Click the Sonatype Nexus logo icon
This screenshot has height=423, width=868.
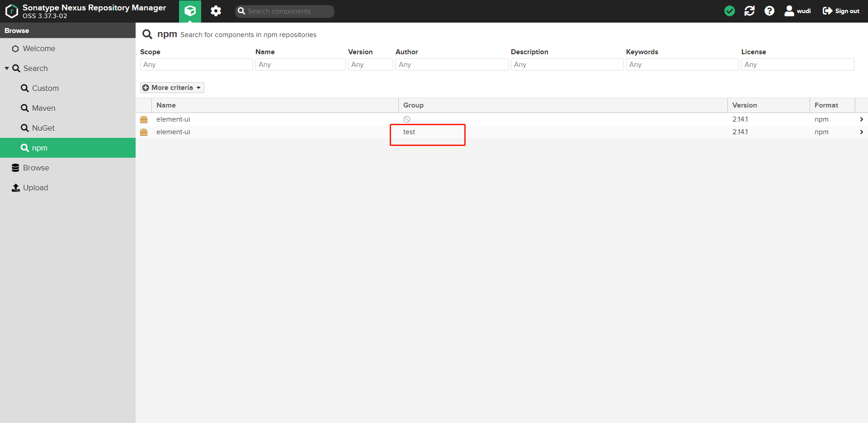coord(12,11)
